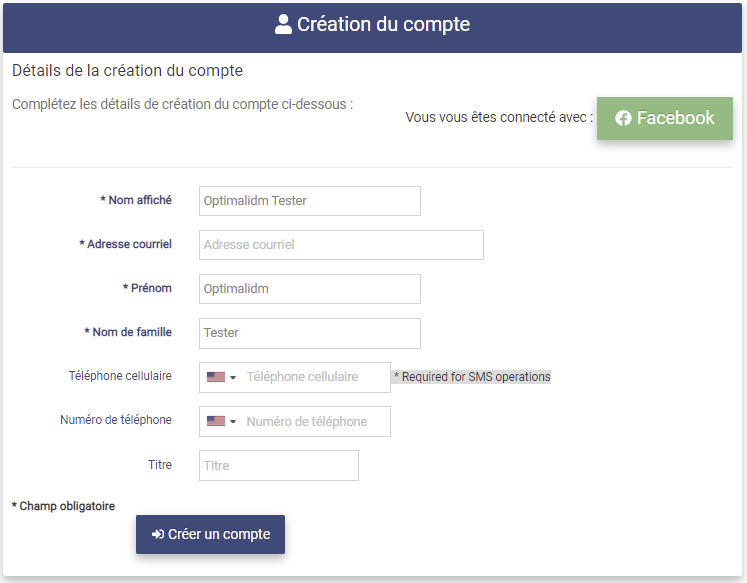Image resolution: width=747 pixels, height=583 pixels.
Task: Click the Required for SMS operations note
Action: (x=471, y=377)
